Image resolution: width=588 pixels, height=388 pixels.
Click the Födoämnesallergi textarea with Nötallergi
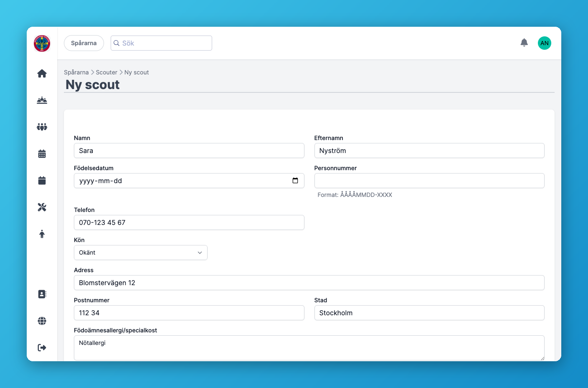click(309, 348)
